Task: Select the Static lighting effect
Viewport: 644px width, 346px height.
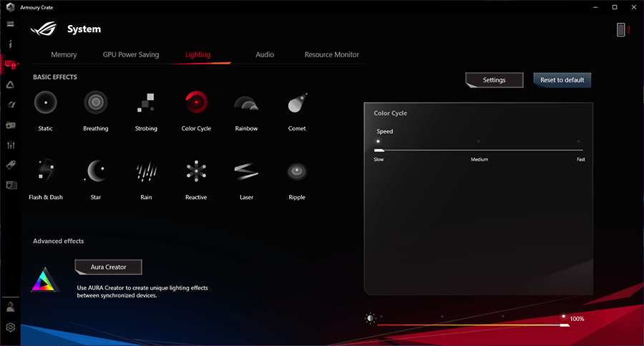Action: point(46,102)
